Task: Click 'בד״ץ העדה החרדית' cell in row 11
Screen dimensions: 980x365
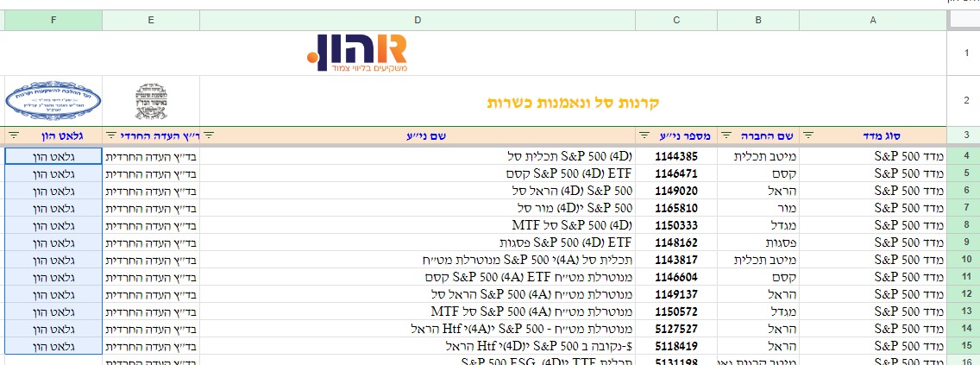Action: coord(151,277)
